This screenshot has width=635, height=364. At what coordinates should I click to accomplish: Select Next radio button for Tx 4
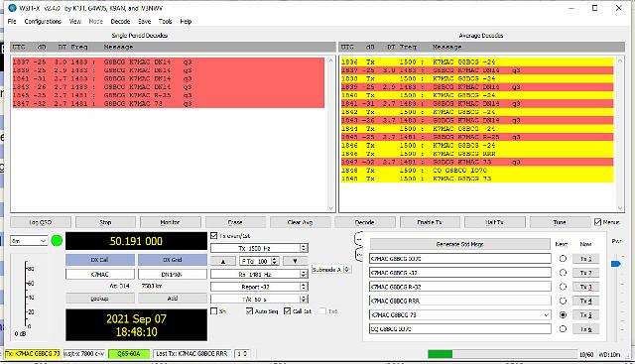[x=563, y=301]
